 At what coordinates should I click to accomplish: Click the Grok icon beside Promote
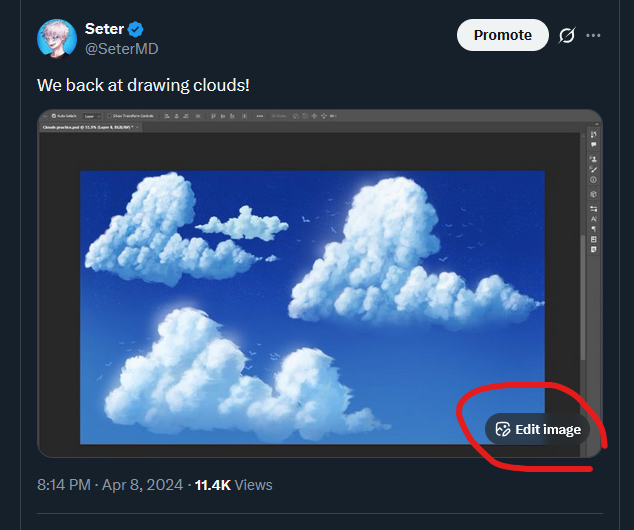pyautogui.click(x=566, y=35)
